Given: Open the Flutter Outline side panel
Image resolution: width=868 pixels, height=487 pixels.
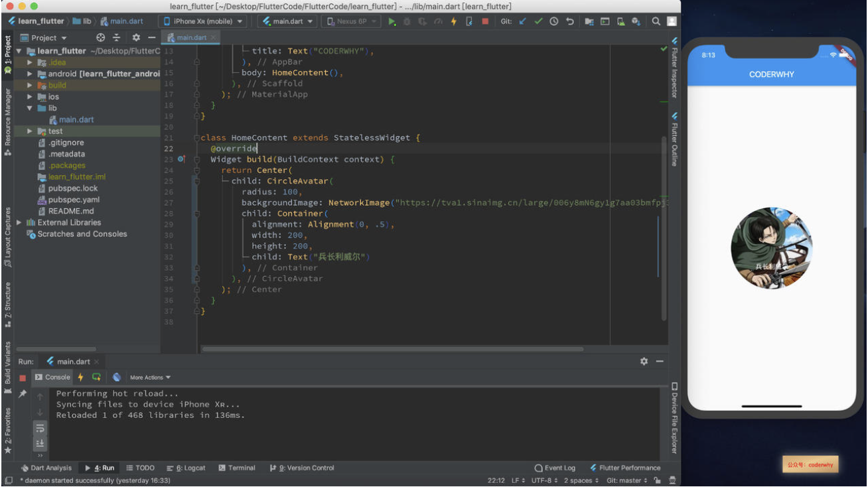Looking at the screenshot, I should pos(674,139).
